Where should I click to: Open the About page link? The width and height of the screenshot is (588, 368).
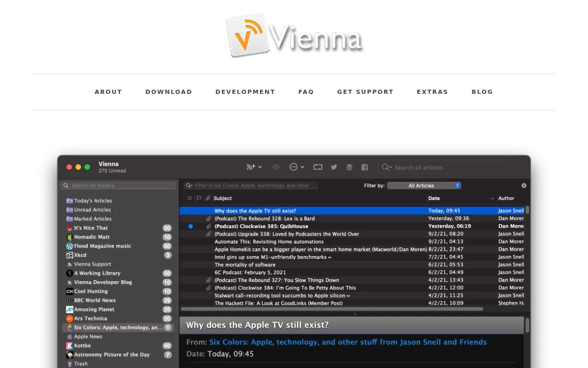108,92
